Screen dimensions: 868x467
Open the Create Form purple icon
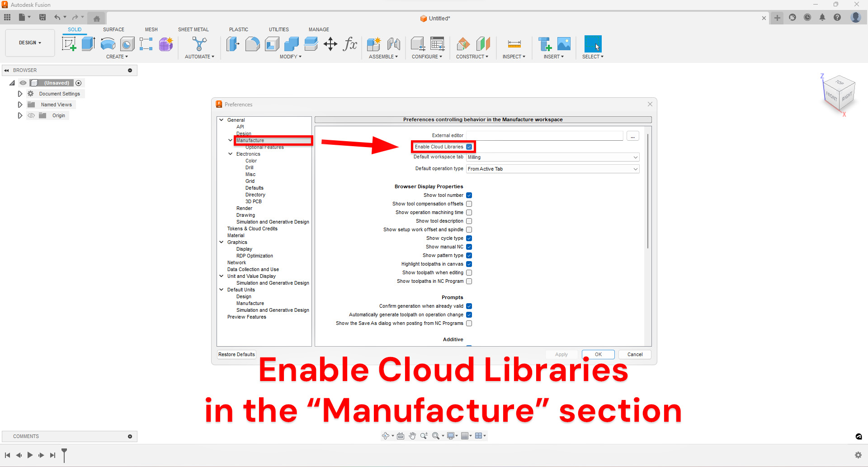coord(166,44)
